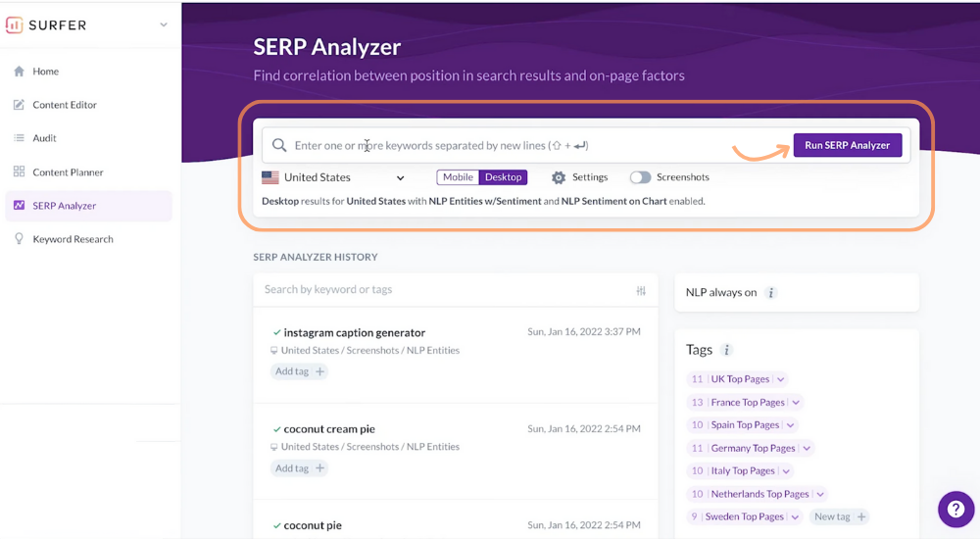This screenshot has height=539, width=980.
Task: Click info icon next to NLP always on
Action: tap(770, 293)
